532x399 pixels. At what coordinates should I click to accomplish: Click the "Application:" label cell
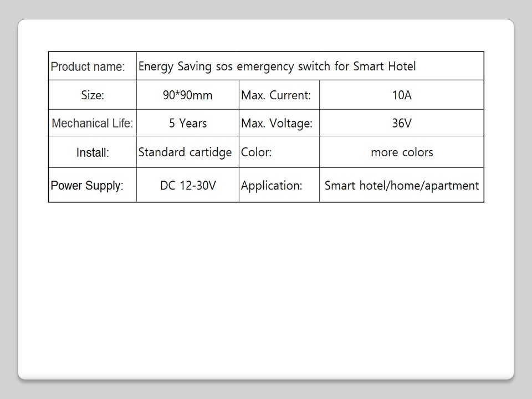(x=272, y=186)
